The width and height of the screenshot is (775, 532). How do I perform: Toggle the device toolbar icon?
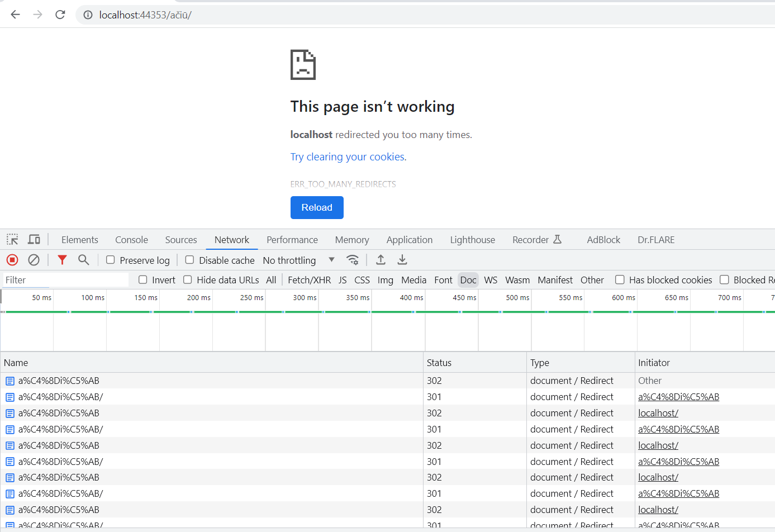coord(34,240)
